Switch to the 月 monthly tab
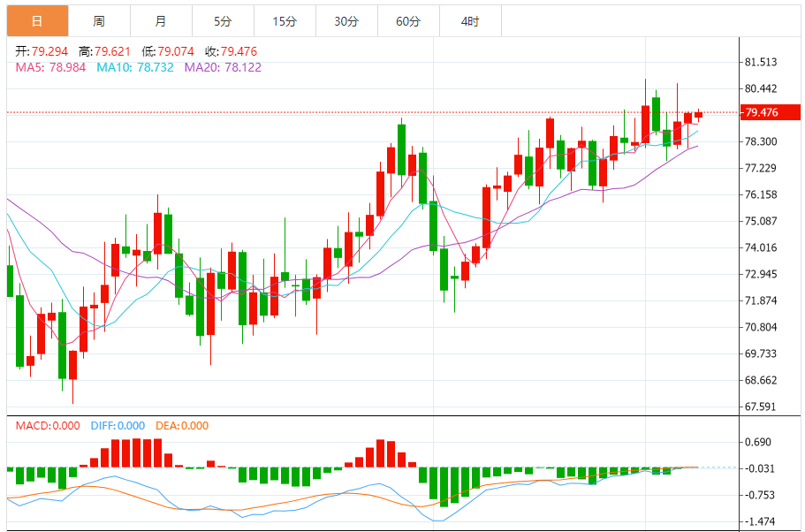The image size is (805, 532). pos(161,21)
